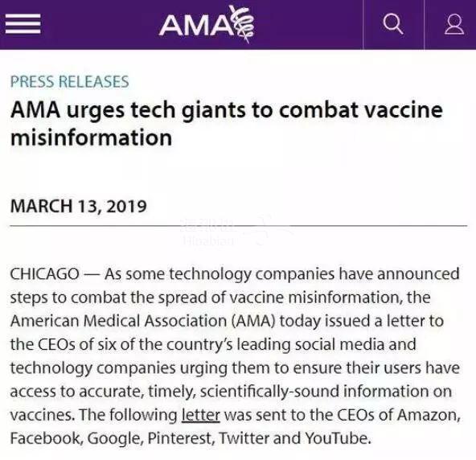Click the word "misinformation" in the headline
Viewport: 476px width, 460px height.
92,138
